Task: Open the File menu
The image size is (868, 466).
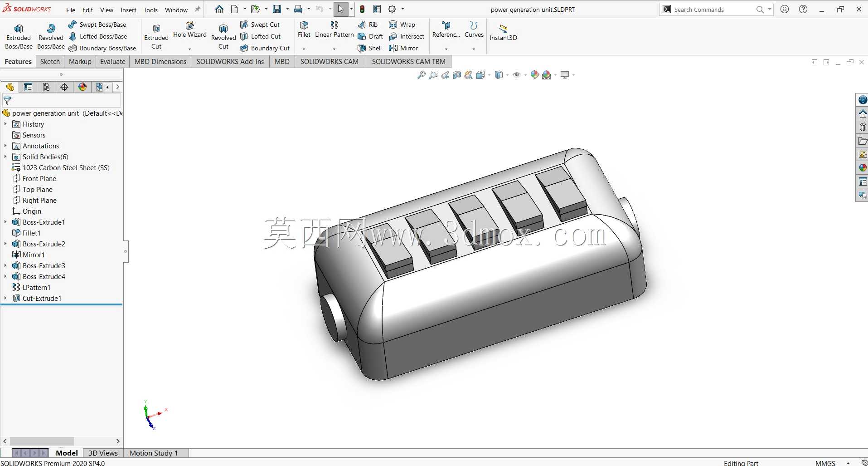Action: click(71, 10)
